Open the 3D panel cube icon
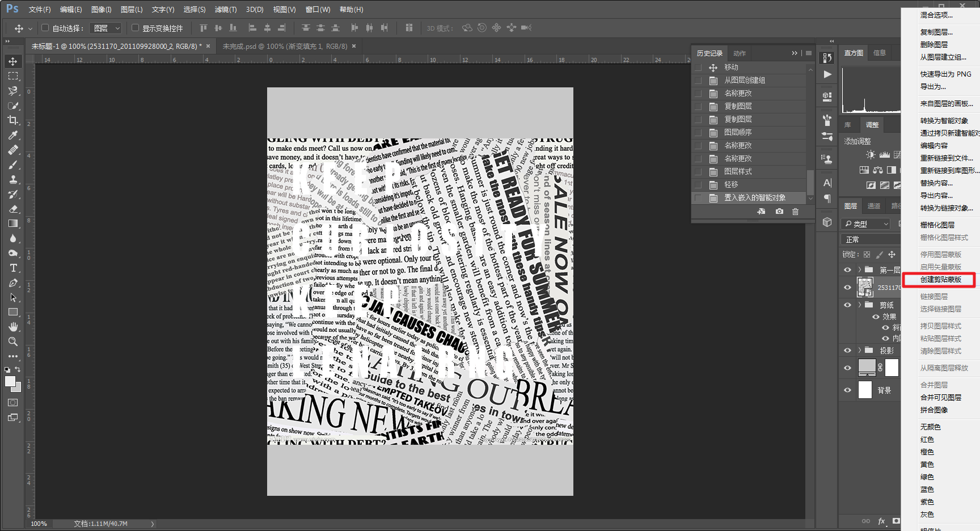Image resolution: width=980 pixels, height=531 pixels. pyautogui.click(x=827, y=222)
